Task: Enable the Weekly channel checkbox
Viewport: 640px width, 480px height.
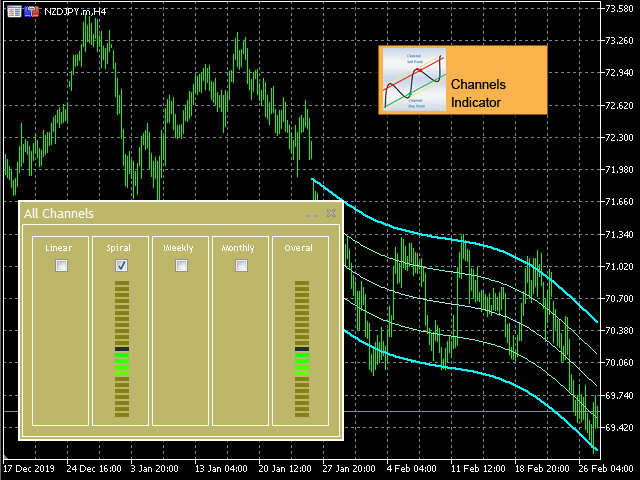Action: pos(181,266)
